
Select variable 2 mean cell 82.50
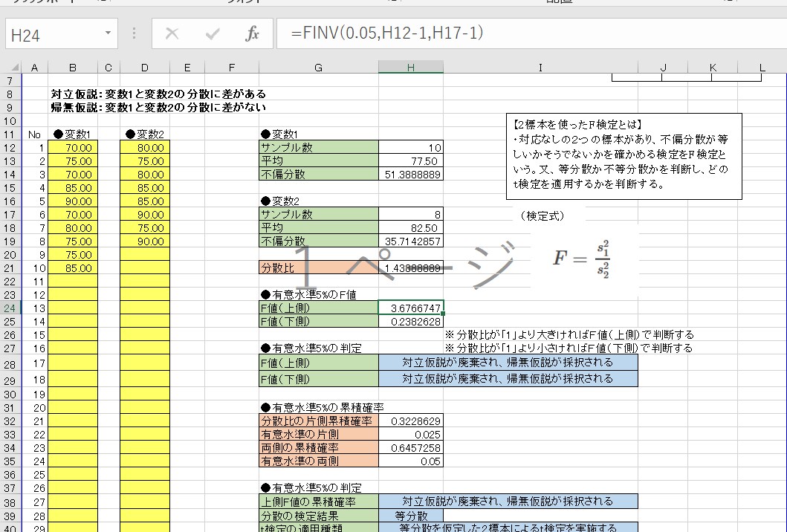pos(410,228)
